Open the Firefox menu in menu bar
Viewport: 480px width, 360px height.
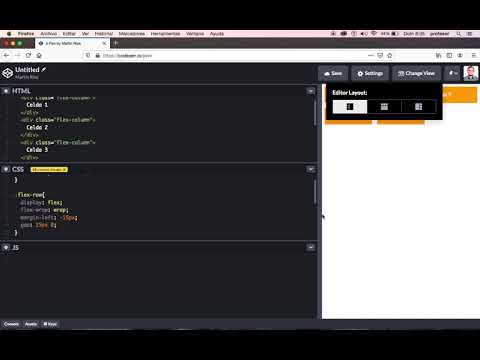point(26,34)
